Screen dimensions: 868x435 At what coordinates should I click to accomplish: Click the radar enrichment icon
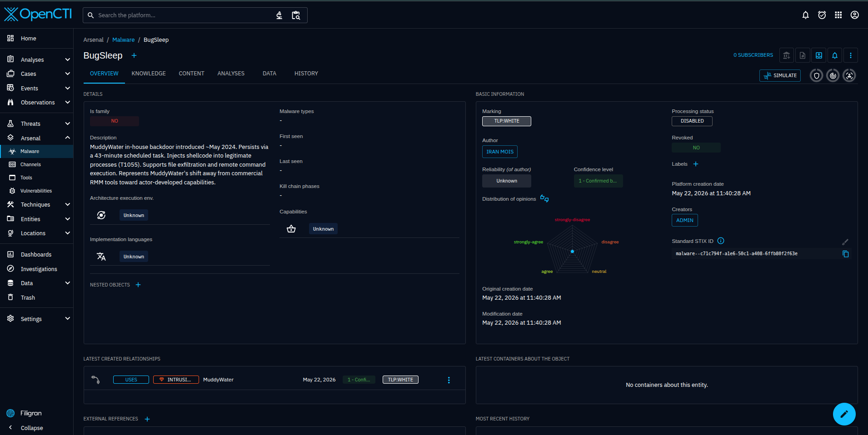point(833,75)
